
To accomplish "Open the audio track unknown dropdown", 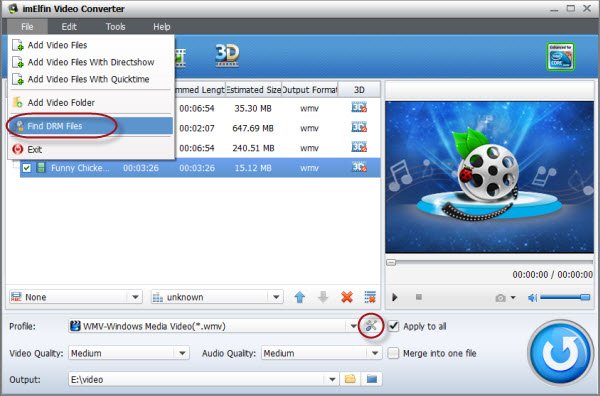I will click(217, 297).
